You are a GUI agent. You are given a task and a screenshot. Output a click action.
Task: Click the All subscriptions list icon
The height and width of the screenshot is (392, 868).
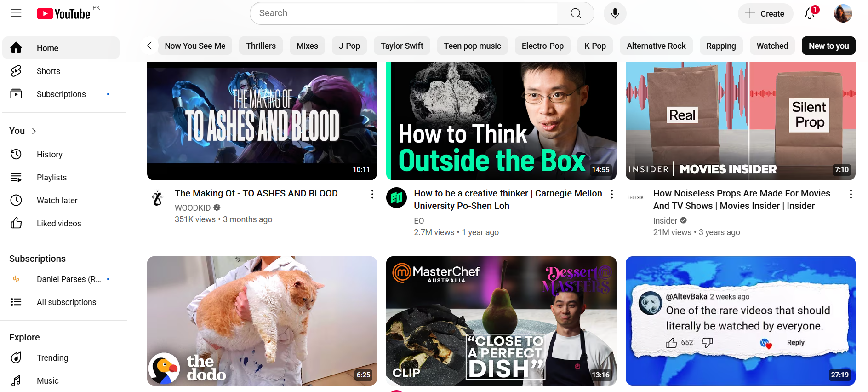click(x=16, y=302)
